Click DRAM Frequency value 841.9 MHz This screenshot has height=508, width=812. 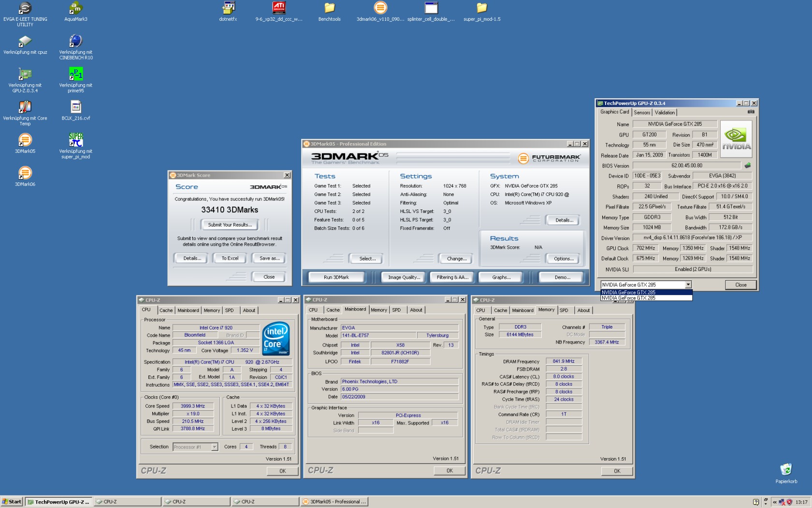click(x=564, y=361)
